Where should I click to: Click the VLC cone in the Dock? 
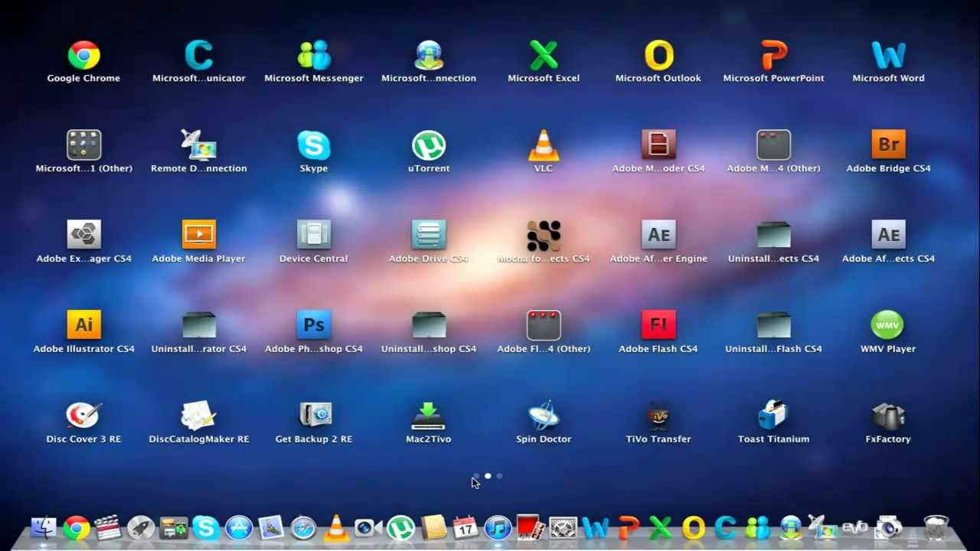(x=335, y=528)
